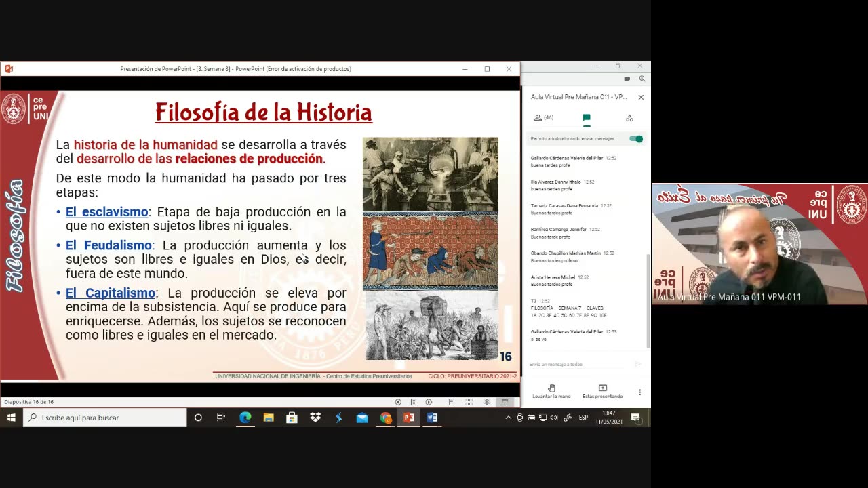The width and height of the screenshot is (868, 488).
Task: Click 'Ramírez Camargo Jennifer' chat message
Action: coord(565,232)
